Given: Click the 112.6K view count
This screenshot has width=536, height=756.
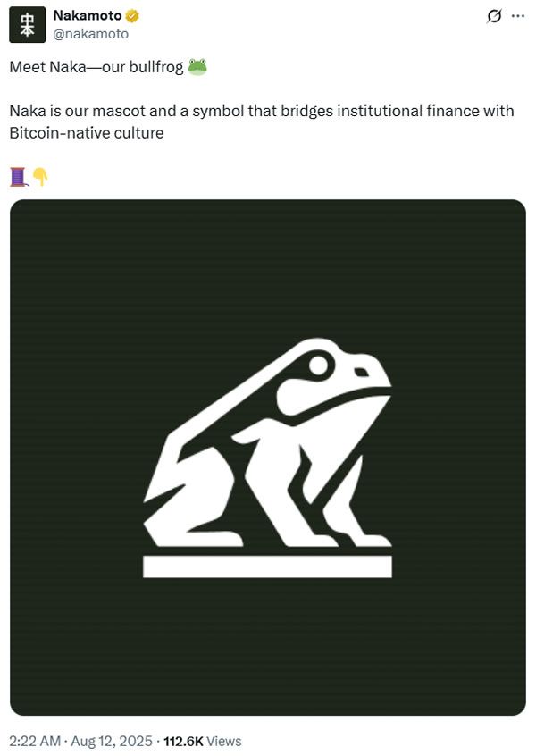Looking at the screenshot, I should coord(183,741).
